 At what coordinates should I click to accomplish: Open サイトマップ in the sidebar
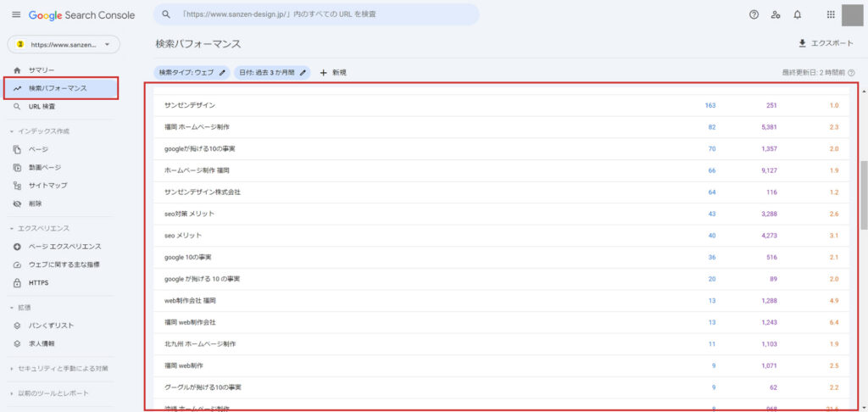[48, 186]
